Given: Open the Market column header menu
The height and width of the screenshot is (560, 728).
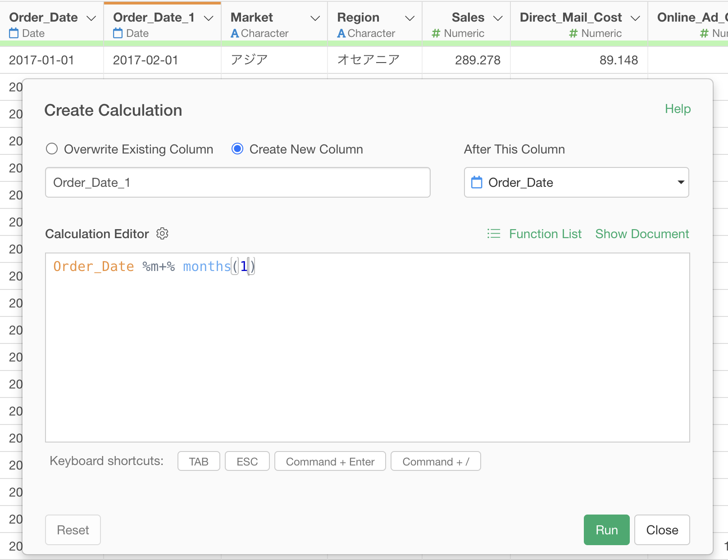Looking at the screenshot, I should coord(315,18).
